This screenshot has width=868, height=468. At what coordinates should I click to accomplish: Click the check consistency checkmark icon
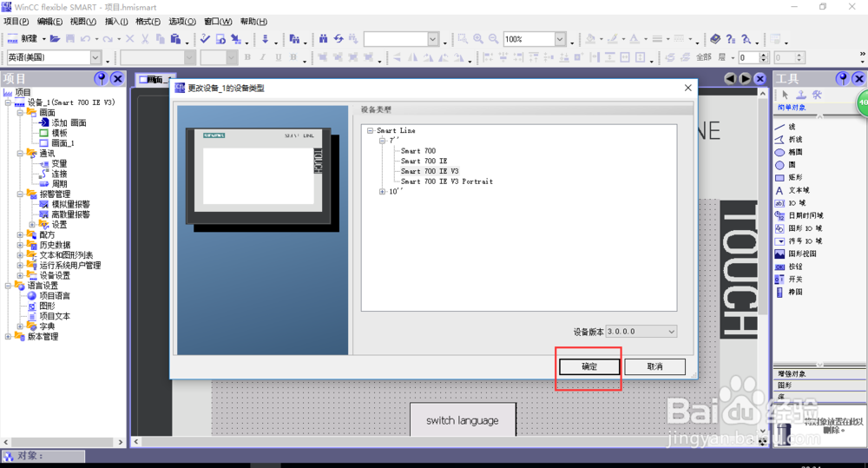pyautogui.click(x=205, y=39)
